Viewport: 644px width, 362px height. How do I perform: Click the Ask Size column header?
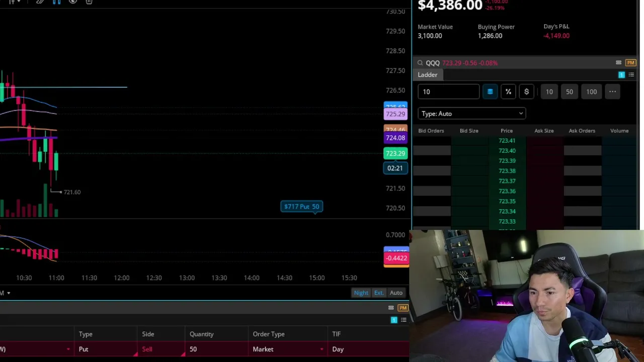coord(544,131)
